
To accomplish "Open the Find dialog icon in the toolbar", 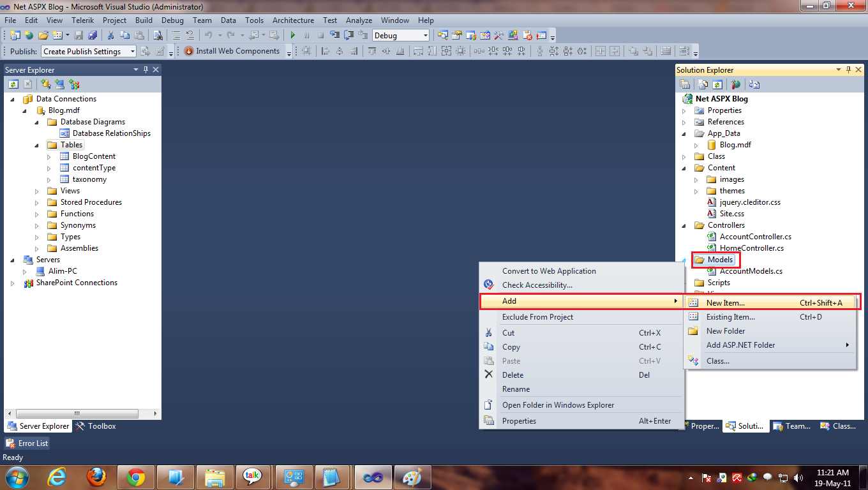I will pyautogui.click(x=157, y=35).
